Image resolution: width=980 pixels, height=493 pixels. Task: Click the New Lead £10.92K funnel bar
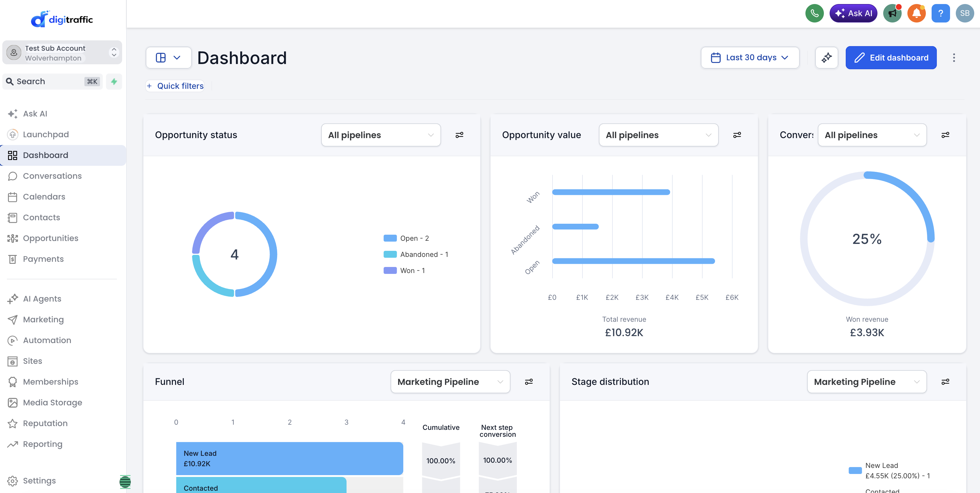[290, 458]
